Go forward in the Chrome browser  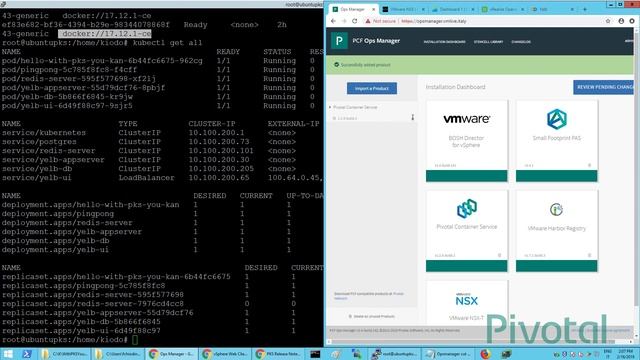pyautogui.click(x=344, y=21)
